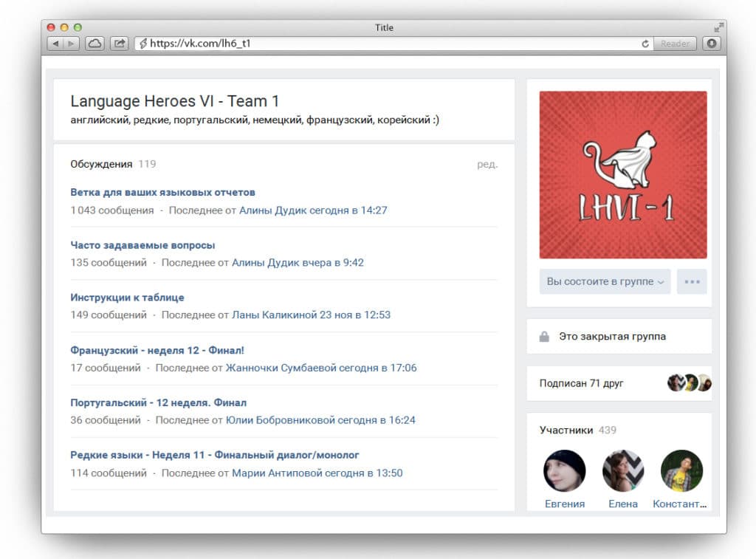Open the LHVI-1 group avatar image

coord(623,174)
